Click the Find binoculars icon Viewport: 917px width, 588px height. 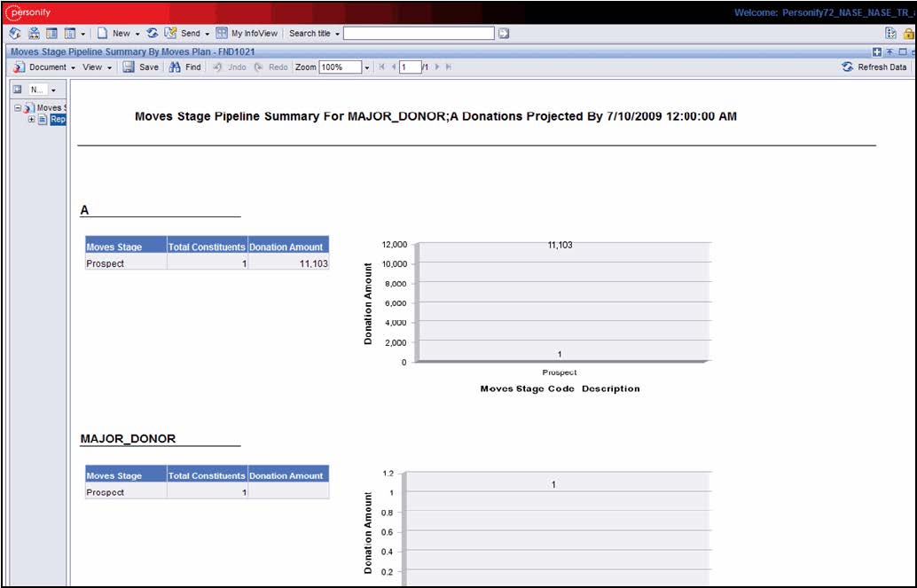tap(175, 67)
